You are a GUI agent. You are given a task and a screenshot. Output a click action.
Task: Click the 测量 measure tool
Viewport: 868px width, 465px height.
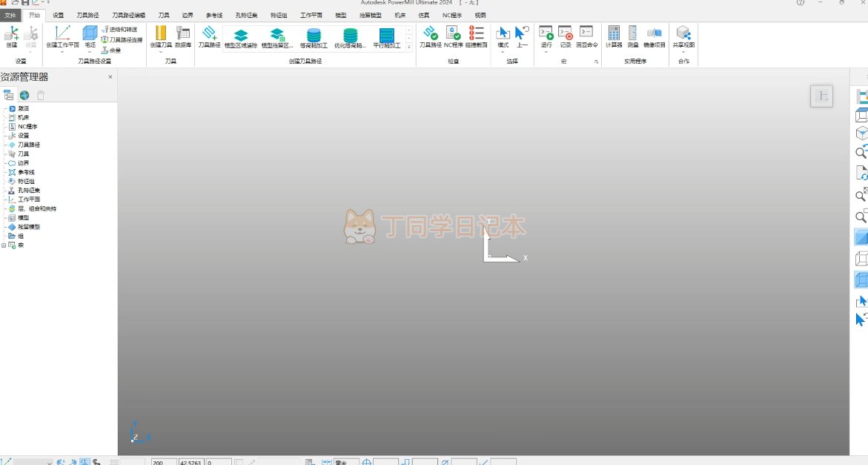tap(633, 36)
